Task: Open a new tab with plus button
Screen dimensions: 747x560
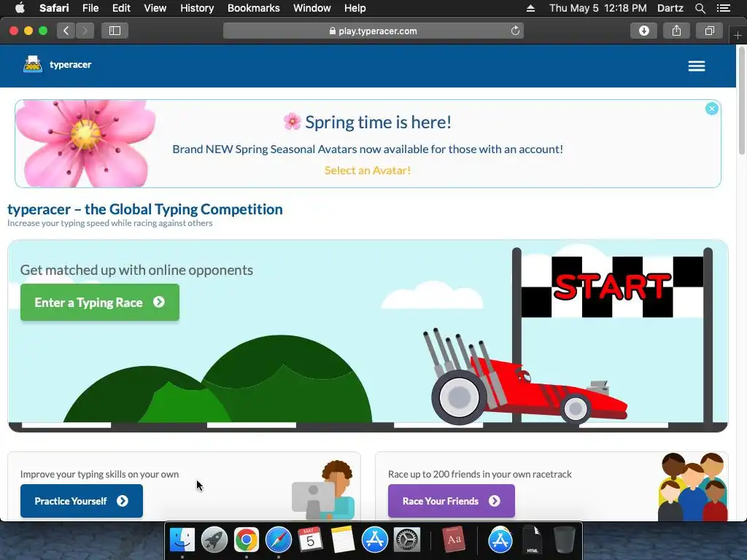Action: [x=738, y=35]
